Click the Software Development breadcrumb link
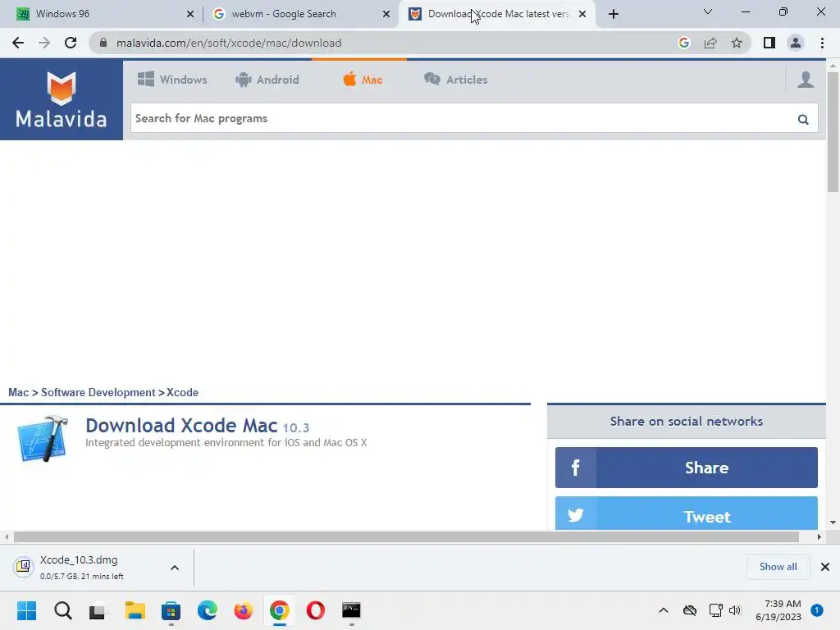 (x=98, y=393)
